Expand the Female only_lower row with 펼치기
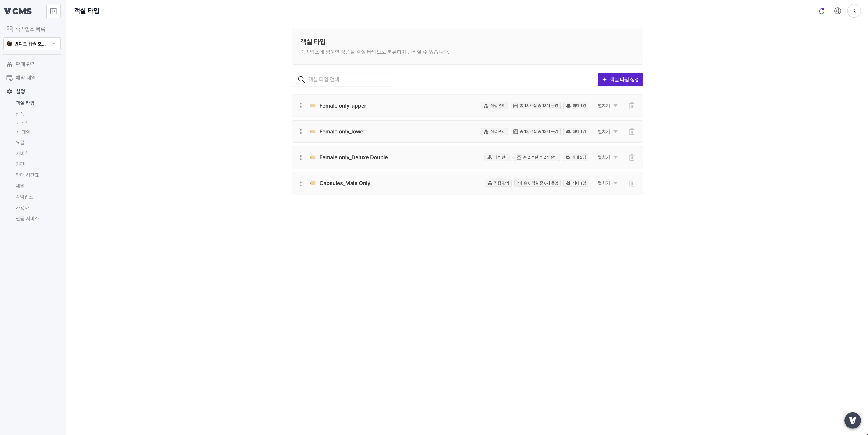Viewport: 868px width, 435px height. (x=608, y=132)
